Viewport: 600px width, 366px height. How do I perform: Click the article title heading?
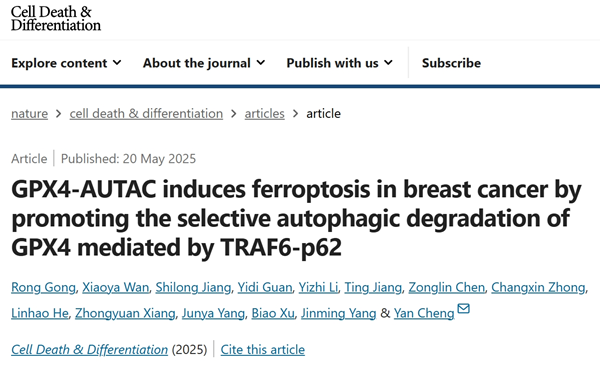pos(297,218)
